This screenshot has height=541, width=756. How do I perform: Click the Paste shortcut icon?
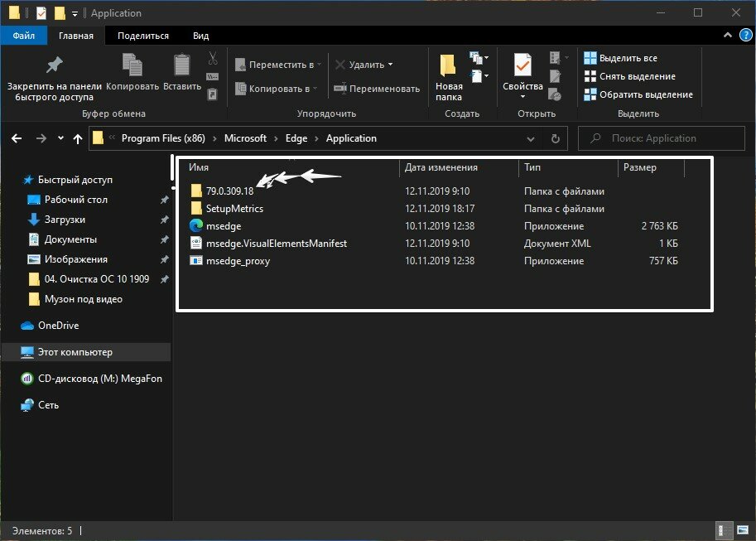[213, 94]
